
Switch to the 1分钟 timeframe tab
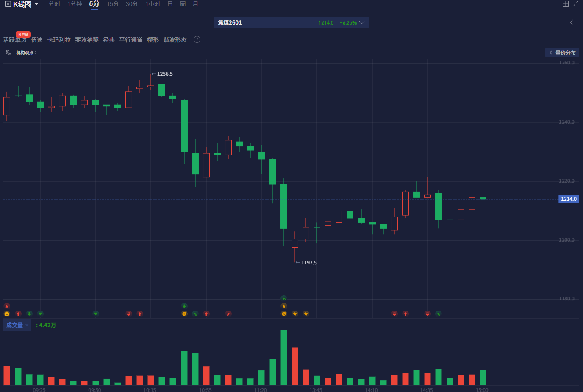pos(75,4)
